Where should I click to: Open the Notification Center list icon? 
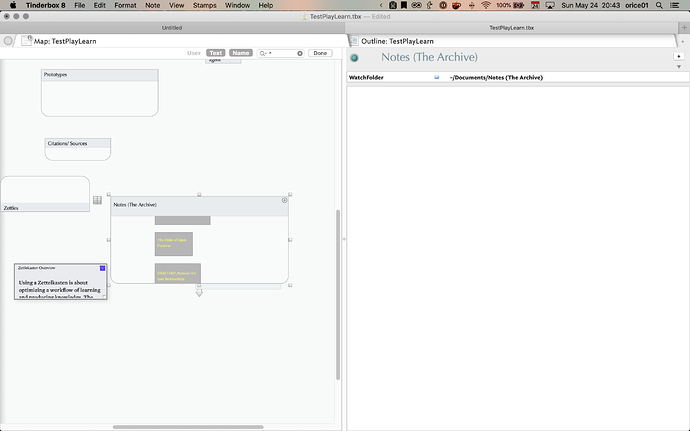[x=674, y=5]
